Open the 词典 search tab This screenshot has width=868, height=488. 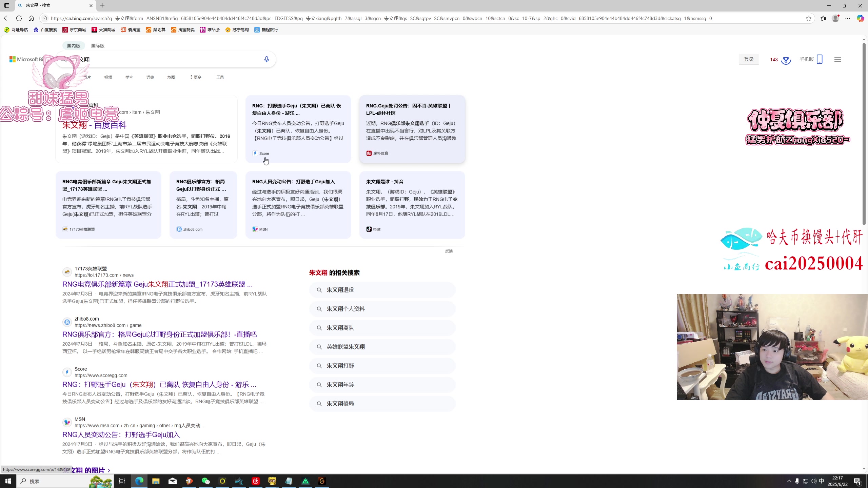[150, 77]
